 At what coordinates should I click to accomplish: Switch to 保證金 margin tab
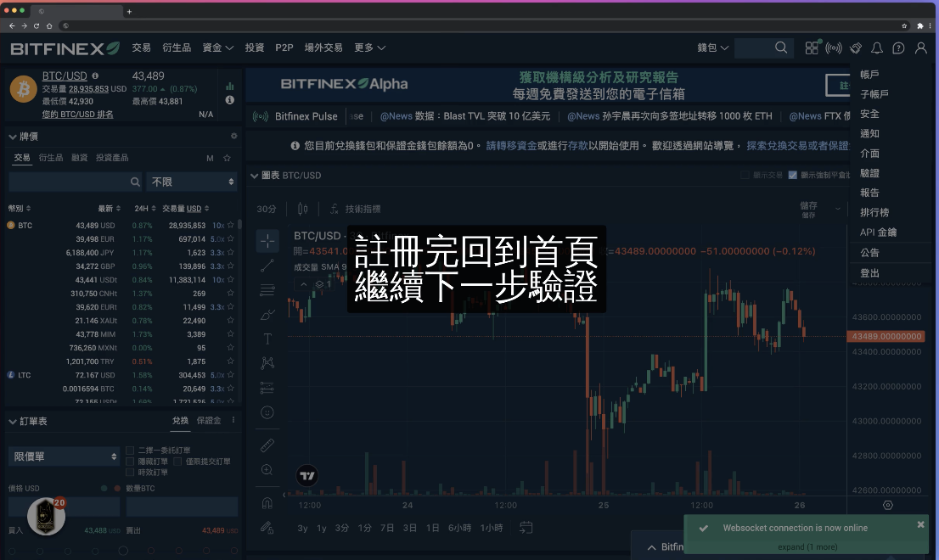point(208,421)
